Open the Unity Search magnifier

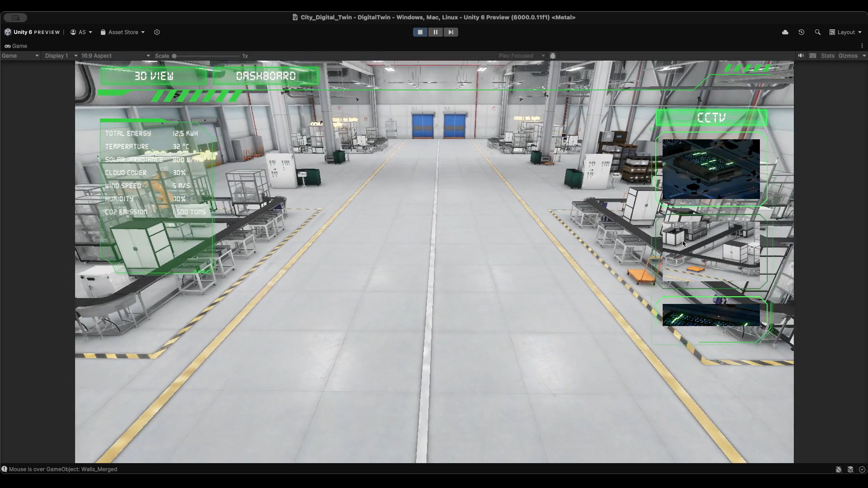[x=818, y=32]
